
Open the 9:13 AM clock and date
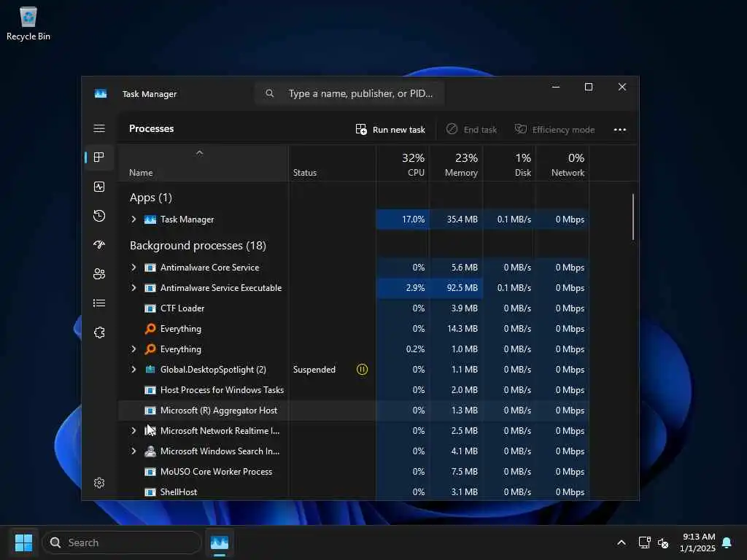pos(697,542)
